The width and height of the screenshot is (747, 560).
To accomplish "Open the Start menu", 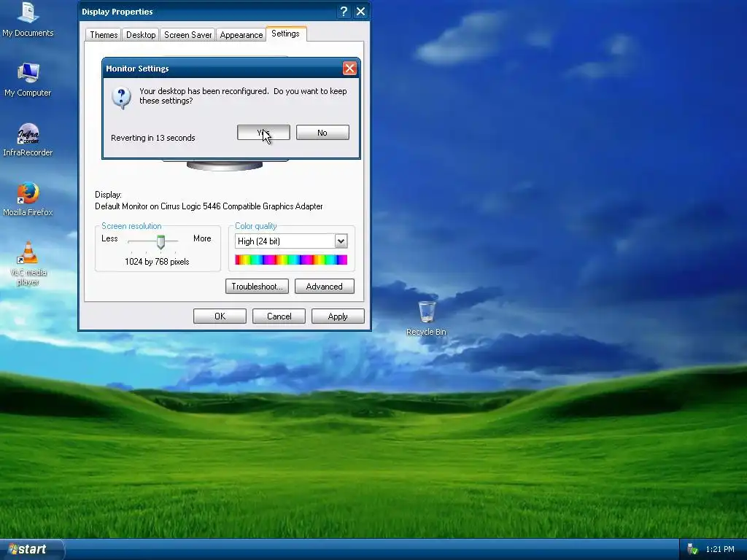I will point(31,549).
